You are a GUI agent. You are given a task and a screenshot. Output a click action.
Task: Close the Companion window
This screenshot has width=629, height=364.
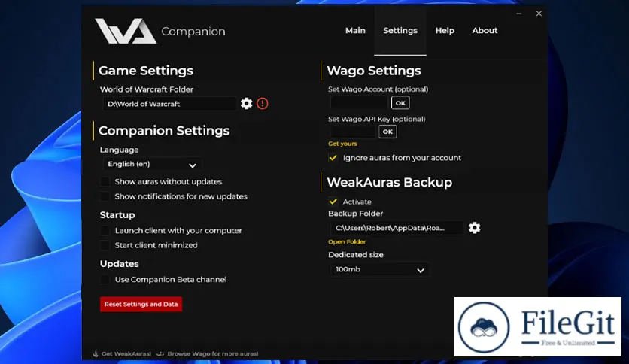(539, 14)
